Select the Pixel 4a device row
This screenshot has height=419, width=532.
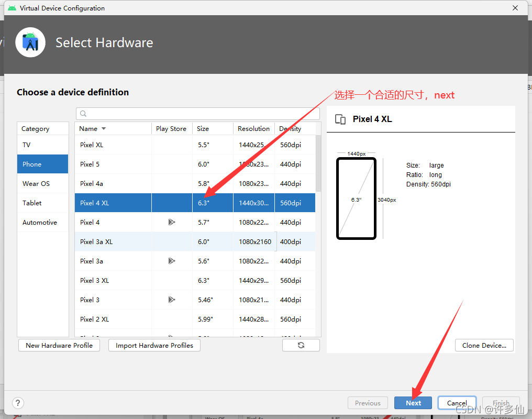click(195, 183)
